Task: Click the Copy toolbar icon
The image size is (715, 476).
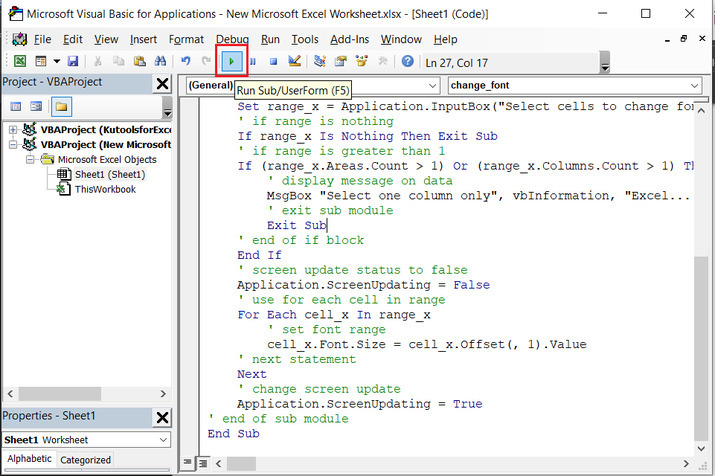Action: (119, 61)
